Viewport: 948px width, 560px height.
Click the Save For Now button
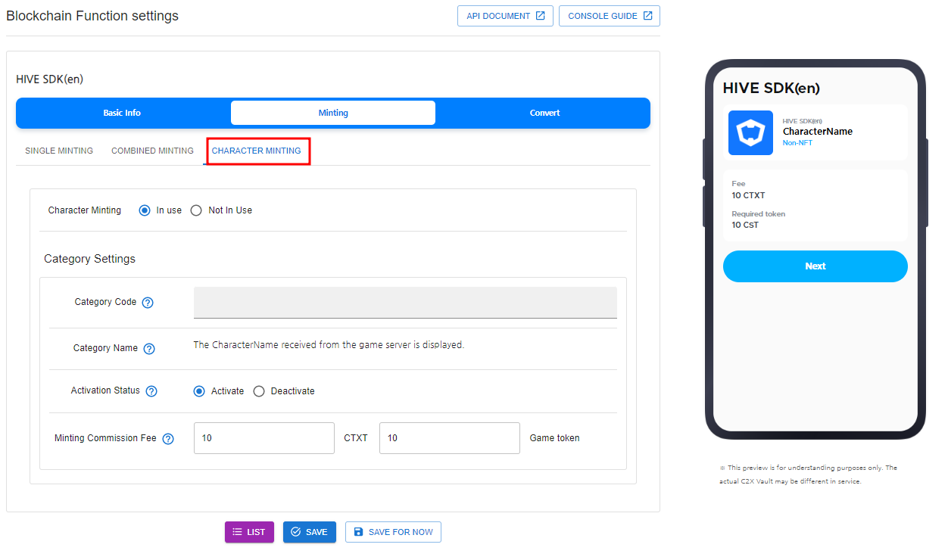393,532
